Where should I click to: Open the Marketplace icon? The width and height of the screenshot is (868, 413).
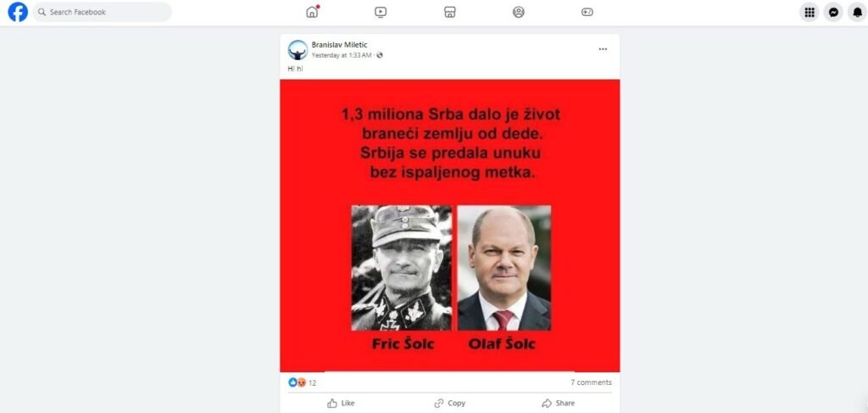(450, 12)
